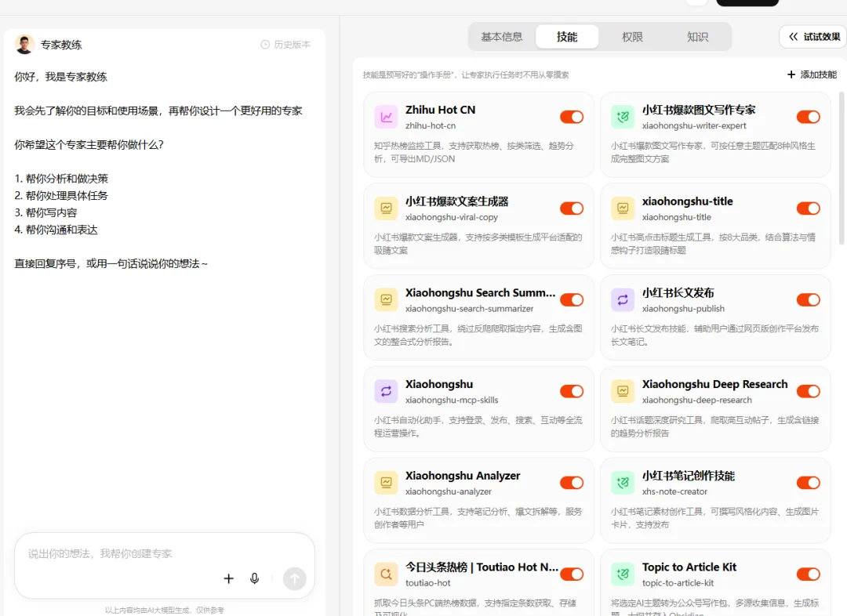Click option 3. 帮你写内容

tap(46, 212)
